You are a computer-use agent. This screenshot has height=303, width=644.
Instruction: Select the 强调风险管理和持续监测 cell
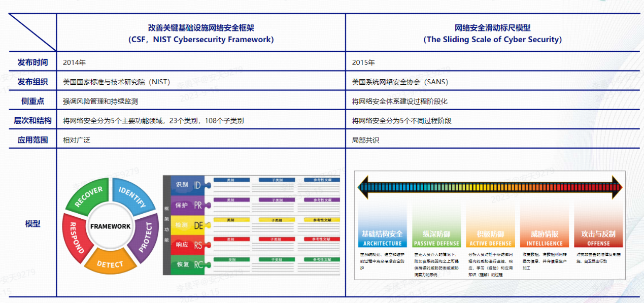100,102
